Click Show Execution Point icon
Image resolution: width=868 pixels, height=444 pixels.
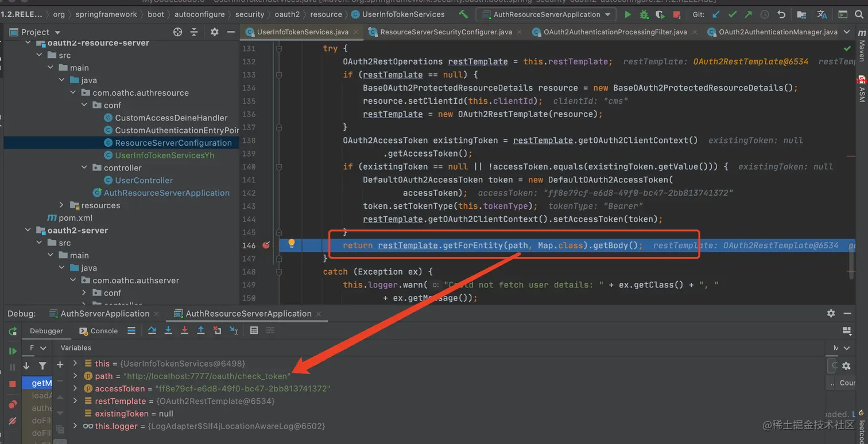pyautogui.click(x=131, y=330)
